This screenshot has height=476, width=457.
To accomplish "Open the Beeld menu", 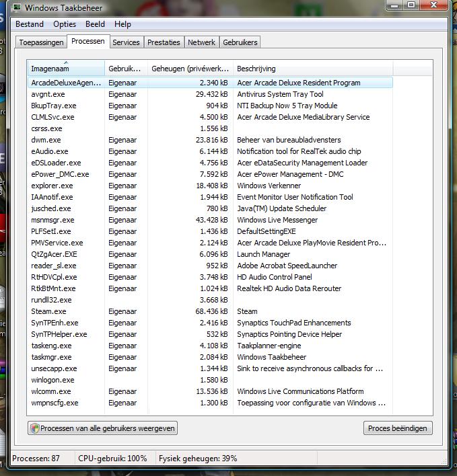I will pos(95,24).
